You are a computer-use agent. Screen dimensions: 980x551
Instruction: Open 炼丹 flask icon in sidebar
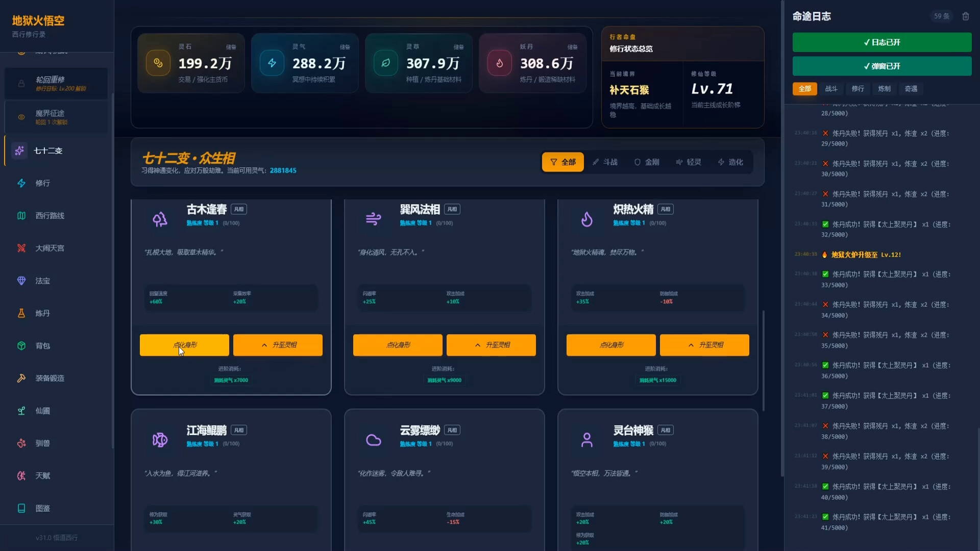(21, 313)
